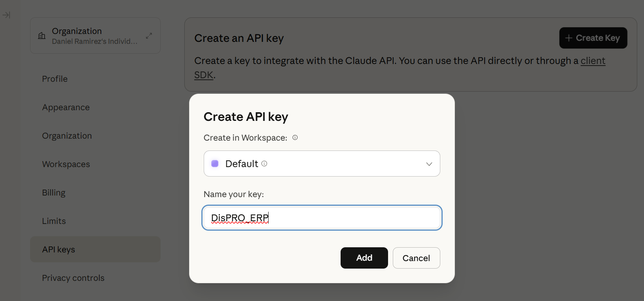Click the expand arrows icon on Organization card
The width and height of the screenshot is (644, 301).
(149, 36)
